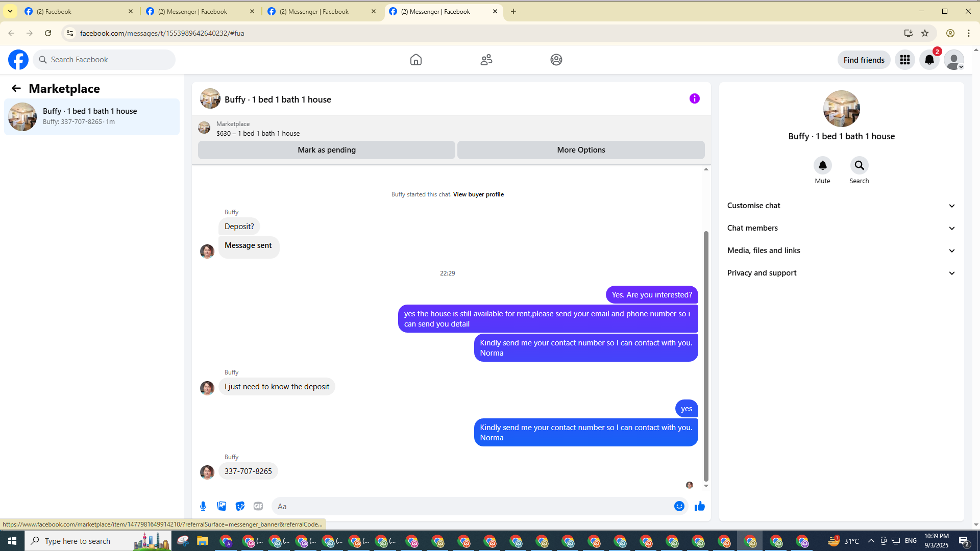Click Find friends button
The width and height of the screenshot is (980, 551).
864,60
